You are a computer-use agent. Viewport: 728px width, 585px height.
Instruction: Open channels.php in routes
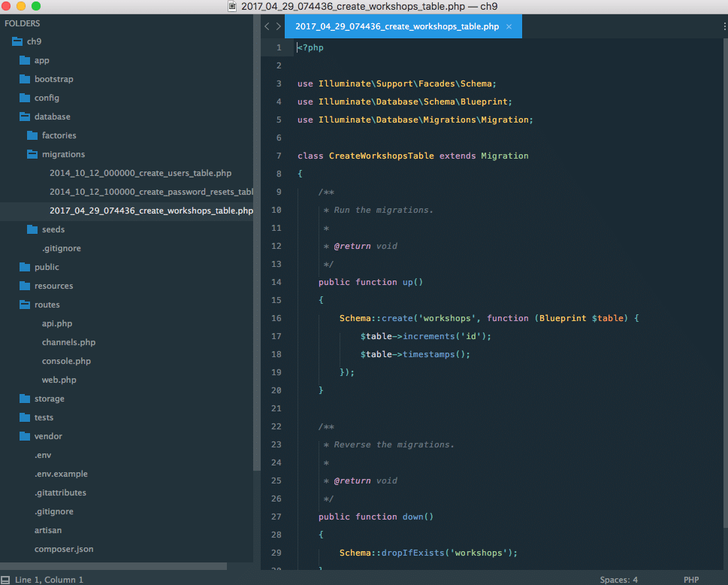(68, 342)
